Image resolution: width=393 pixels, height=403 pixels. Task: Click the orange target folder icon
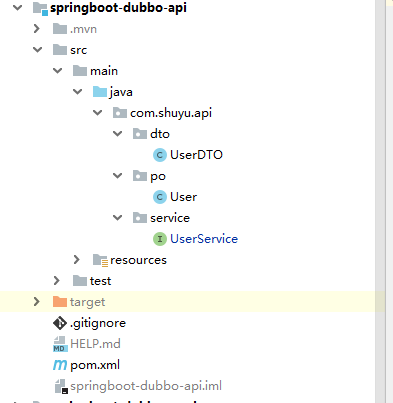(60, 302)
